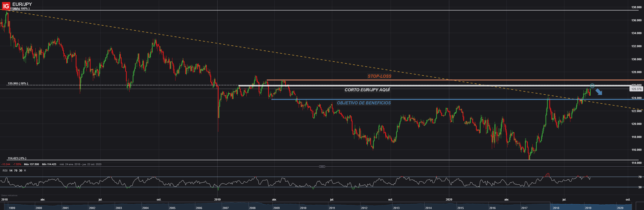
Task: Click the 125.965 (50%) Fibonacci label
Action: (x=18, y=84)
